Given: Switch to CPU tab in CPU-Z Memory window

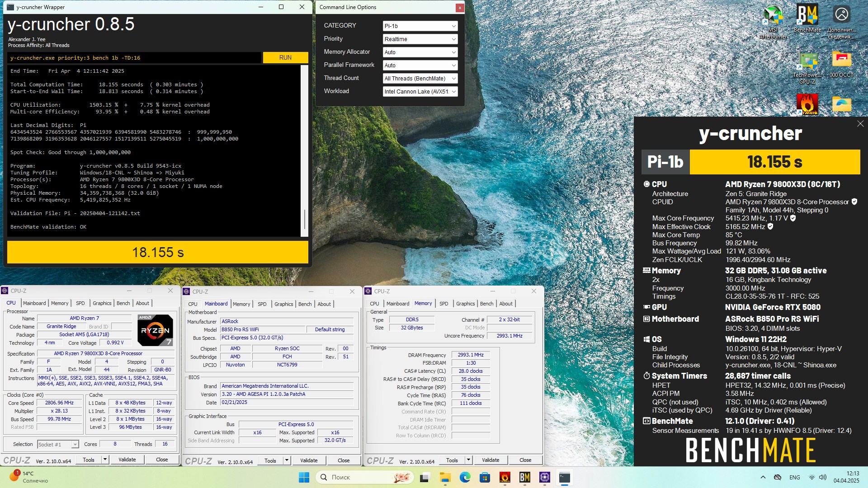Looking at the screenshot, I should click(374, 304).
